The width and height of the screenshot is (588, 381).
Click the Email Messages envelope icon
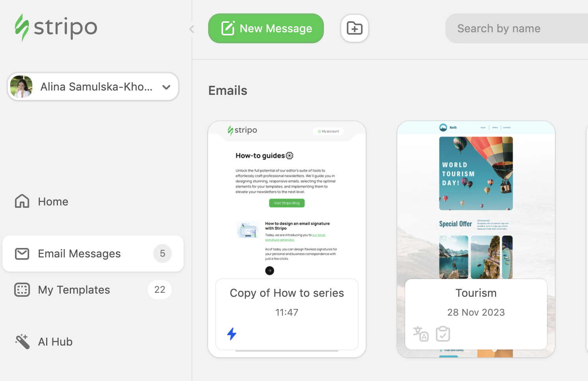22,254
